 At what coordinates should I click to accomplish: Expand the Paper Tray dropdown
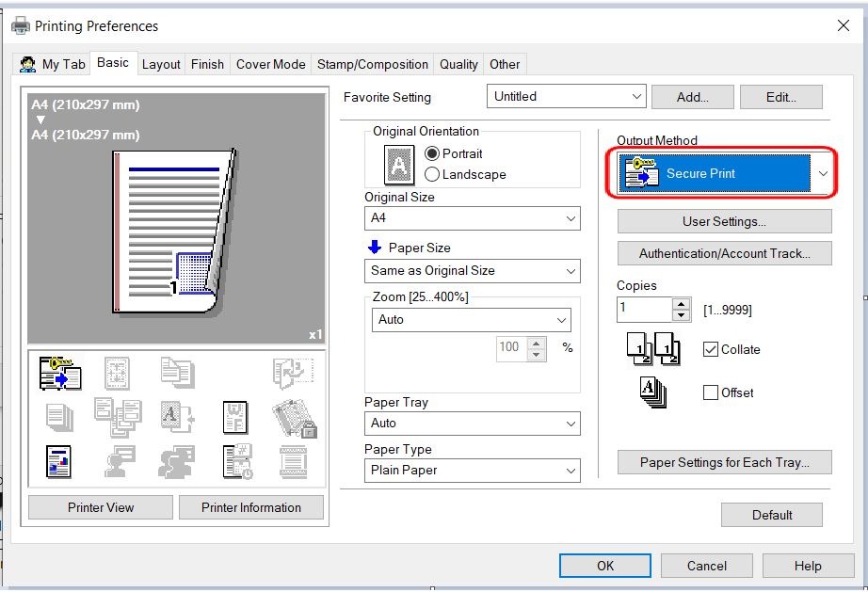click(571, 424)
